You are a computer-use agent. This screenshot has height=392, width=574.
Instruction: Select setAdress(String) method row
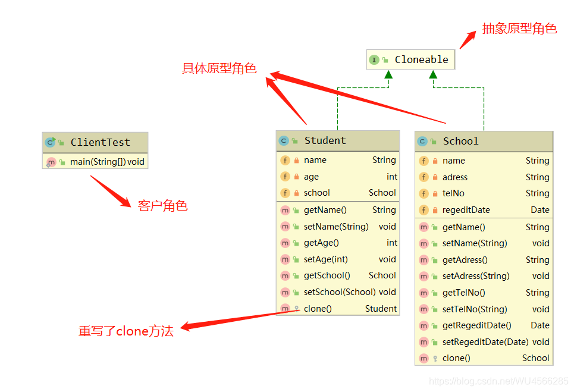484,276
